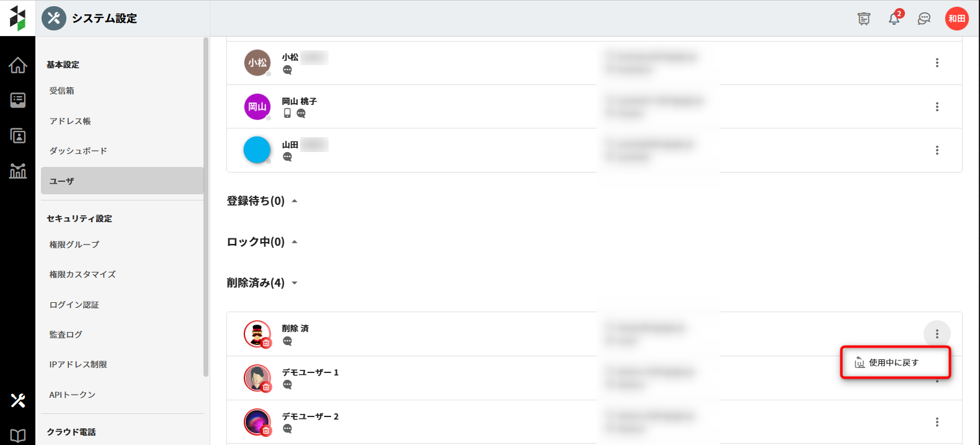Open the dashboard chart icon in left rail

(x=17, y=171)
